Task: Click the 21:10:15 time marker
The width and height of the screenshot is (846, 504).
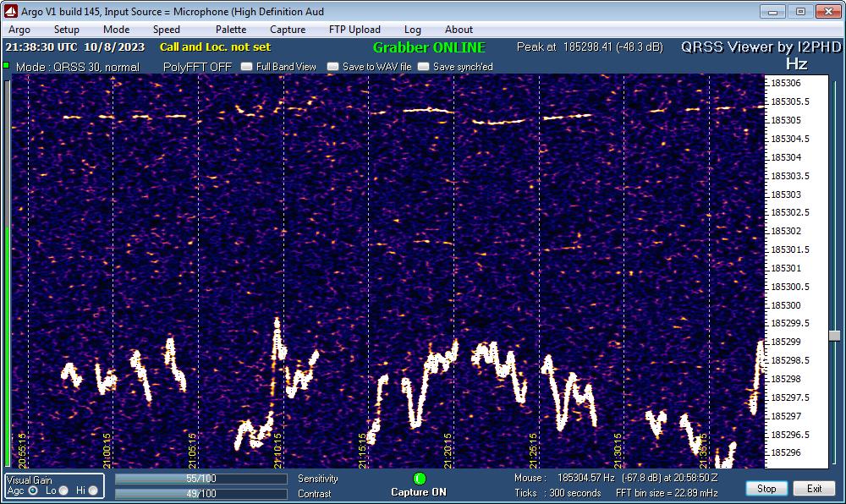Action: [277, 451]
